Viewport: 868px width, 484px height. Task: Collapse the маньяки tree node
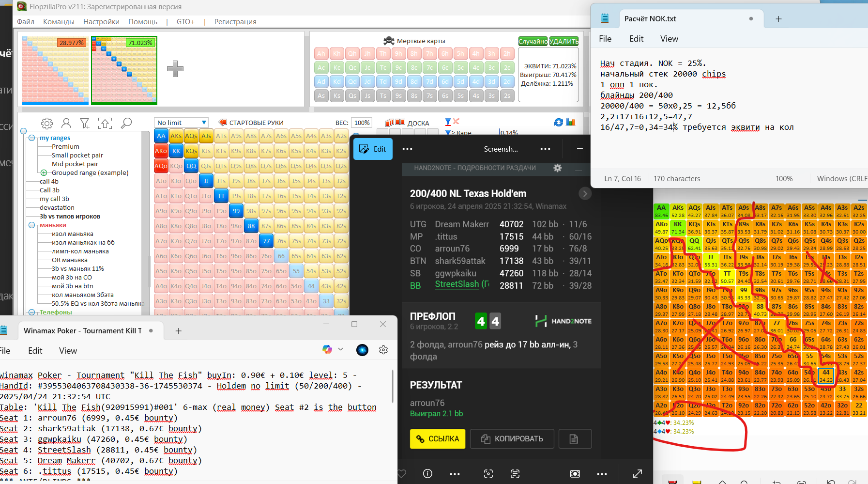click(31, 225)
